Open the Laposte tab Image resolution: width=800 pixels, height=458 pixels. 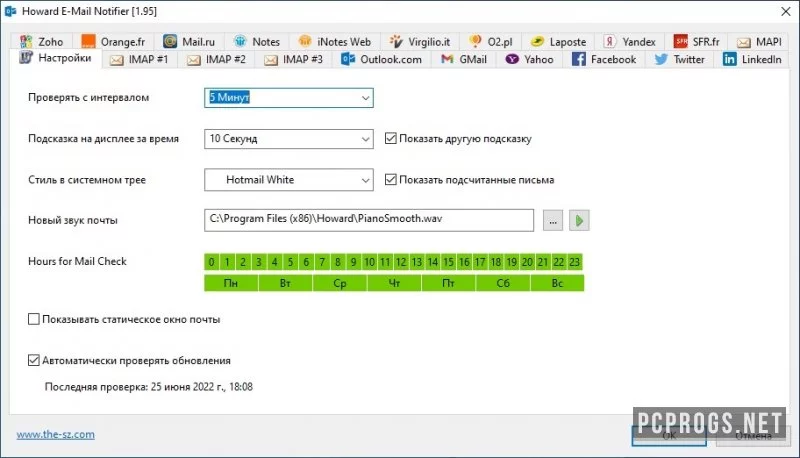tap(559, 41)
